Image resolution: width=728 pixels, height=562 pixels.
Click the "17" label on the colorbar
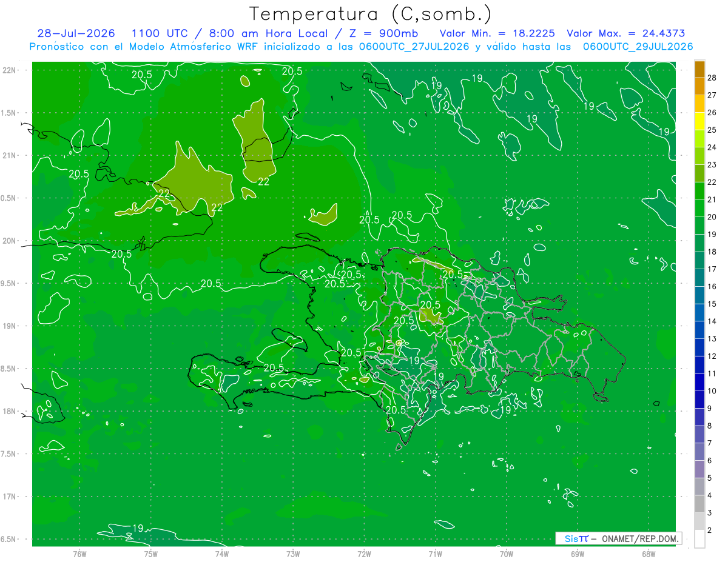click(x=712, y=269)
